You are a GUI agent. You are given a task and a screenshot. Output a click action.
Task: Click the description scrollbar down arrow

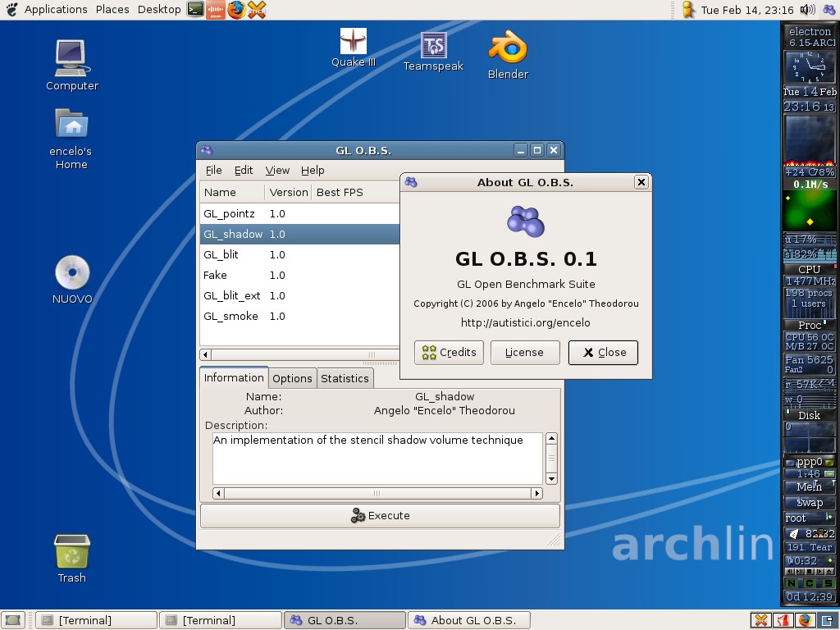pos(551,478)
